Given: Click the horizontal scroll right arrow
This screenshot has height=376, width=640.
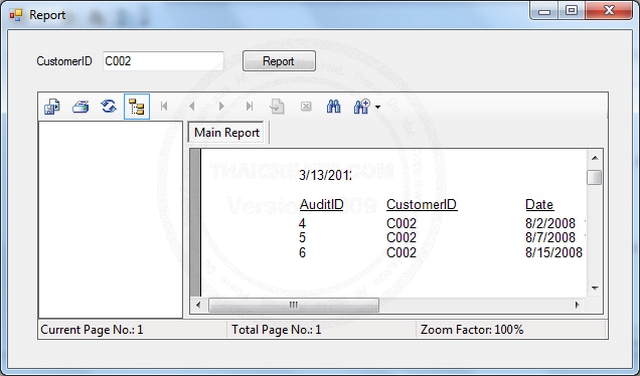Looking at the screenshot, I should (577, 305).
